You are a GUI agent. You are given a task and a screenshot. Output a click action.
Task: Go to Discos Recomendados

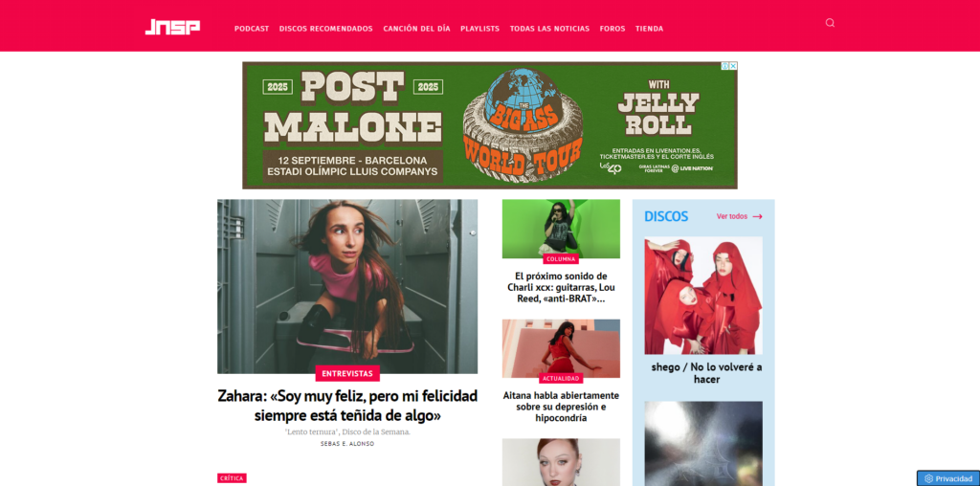(326, 29)
